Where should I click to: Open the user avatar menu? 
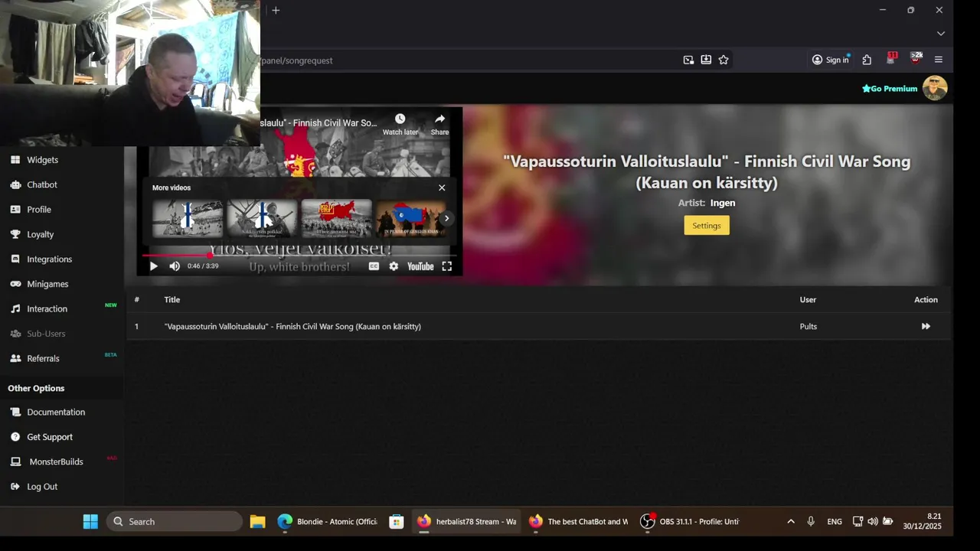click(935, 88)
